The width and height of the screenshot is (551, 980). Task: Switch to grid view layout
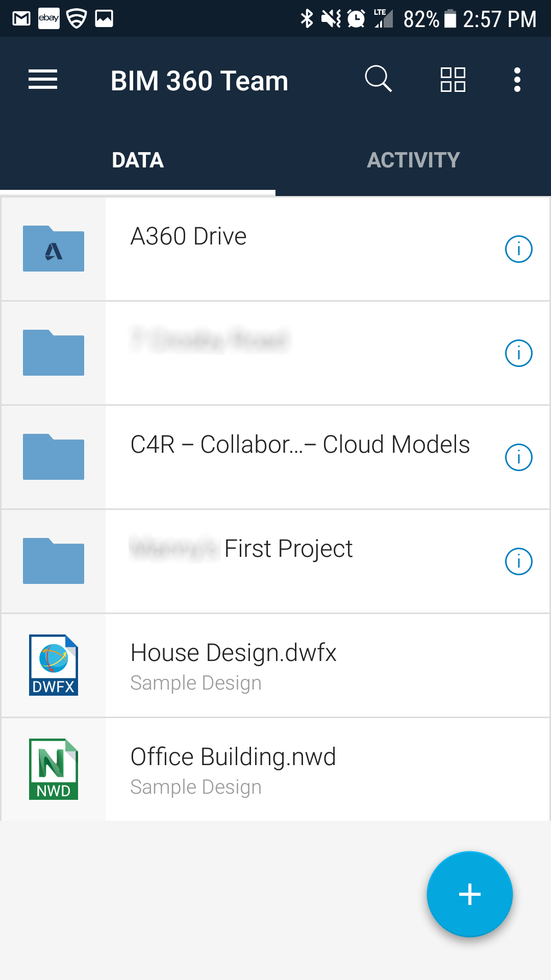(453, 80)
